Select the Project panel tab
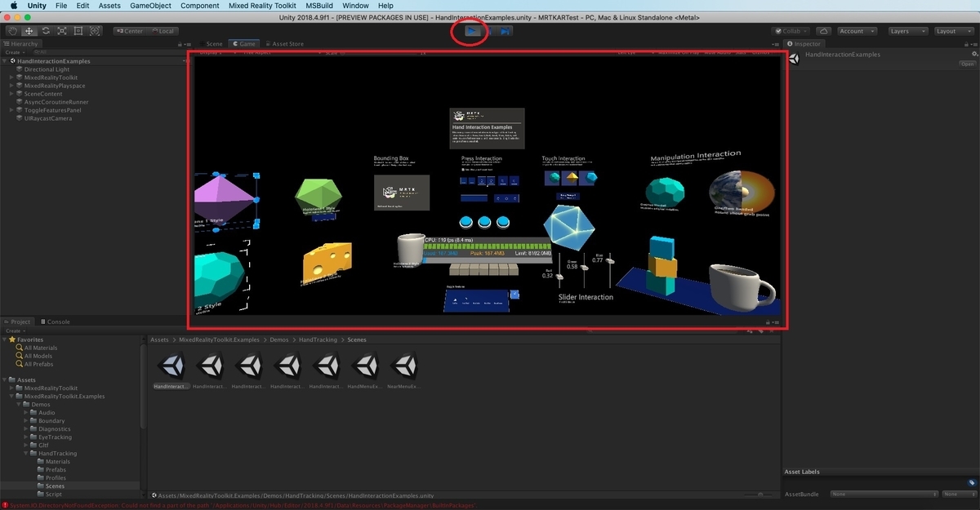The width and height of the screenshot is (980, 510). coord(17,322)
